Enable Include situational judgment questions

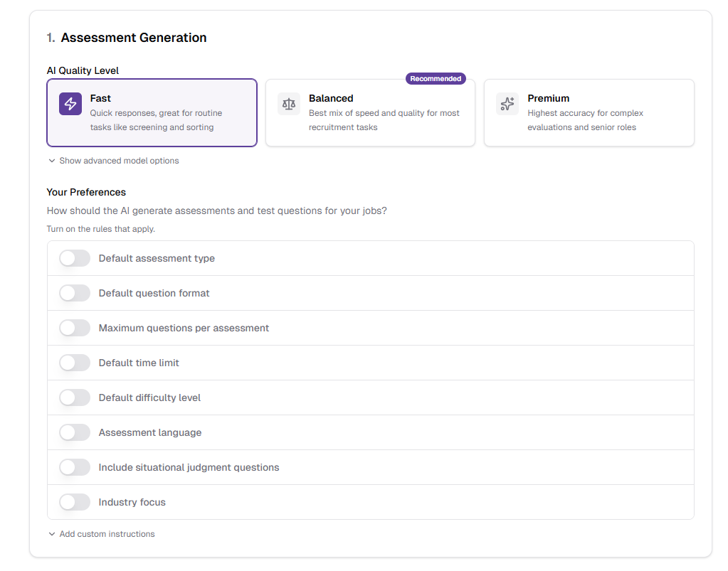(x=74, y=466)
